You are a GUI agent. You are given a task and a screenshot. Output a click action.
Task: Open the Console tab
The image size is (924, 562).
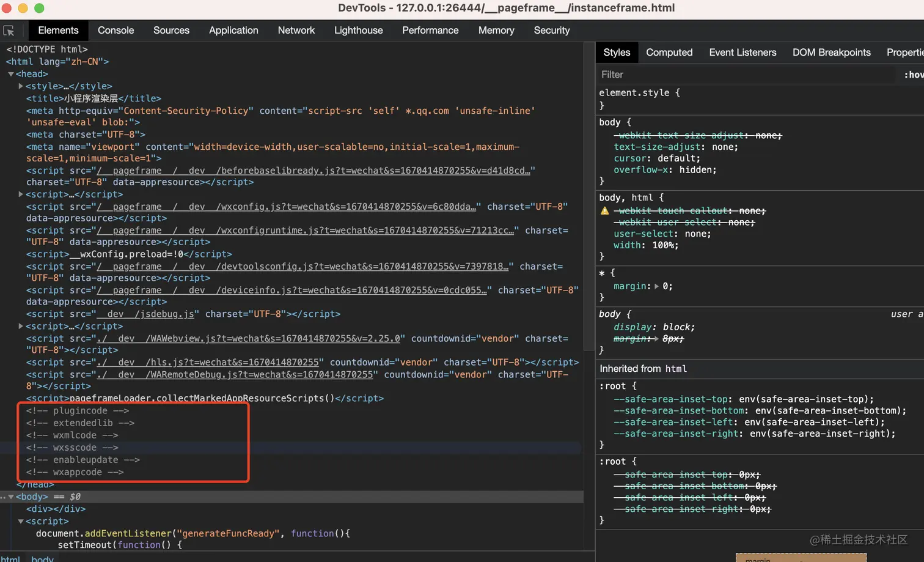(x=116, y=31)
